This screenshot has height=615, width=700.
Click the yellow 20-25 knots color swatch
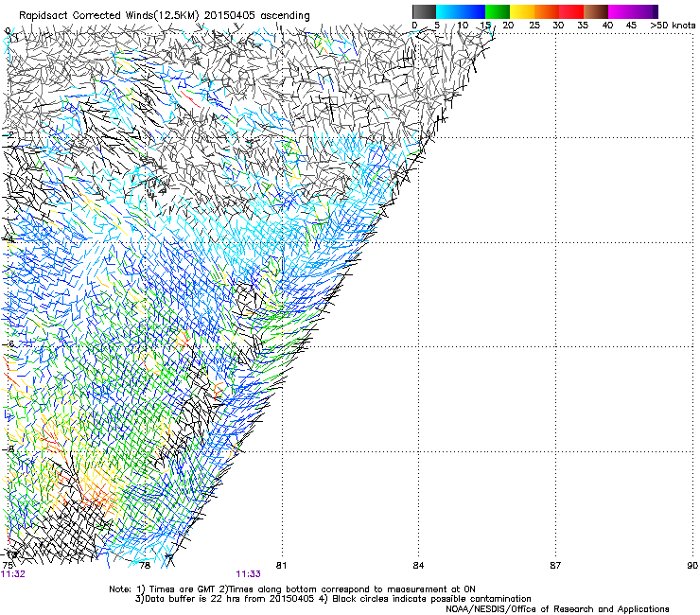tap(522, 11)
